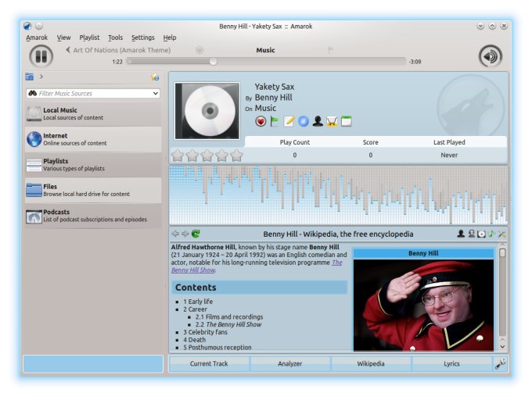
Task: Show artist Wikipedia page via person icon
Action: point(461,234)
